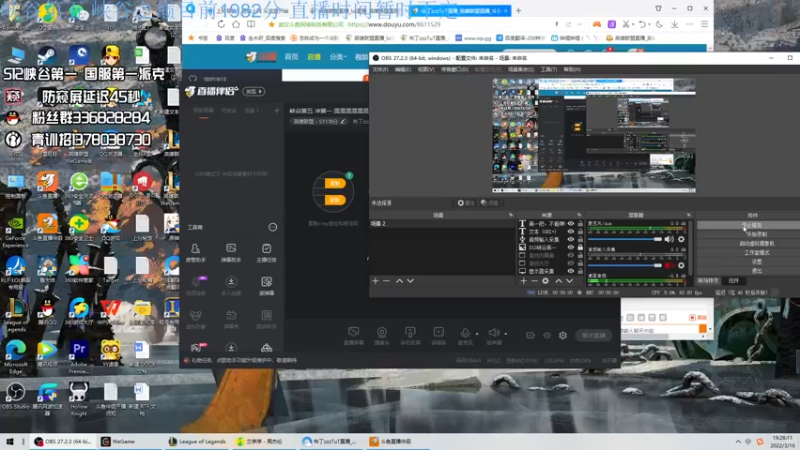Click first mixer channel volume slider
The image size is (800, 450).
625,239
